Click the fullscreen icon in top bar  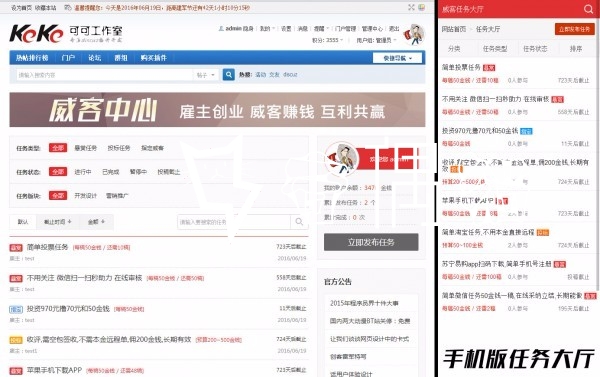point(411,7)
